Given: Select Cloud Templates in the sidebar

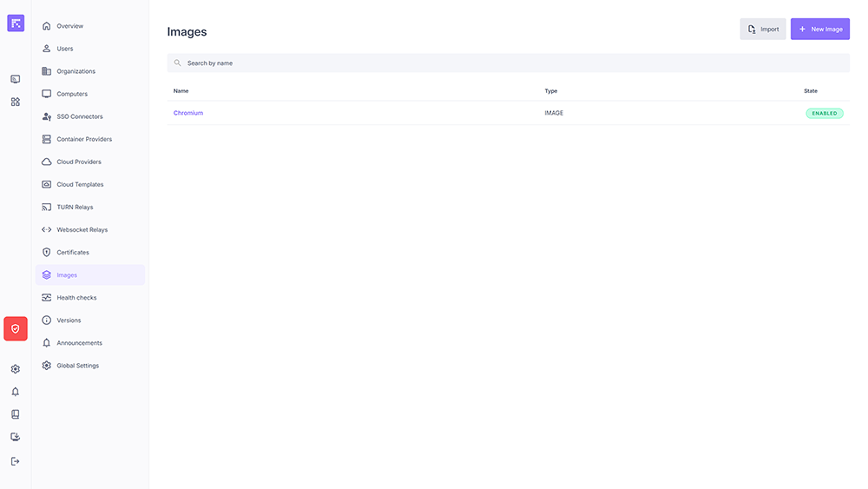Looking at the screenshot, I should [80, 184].
